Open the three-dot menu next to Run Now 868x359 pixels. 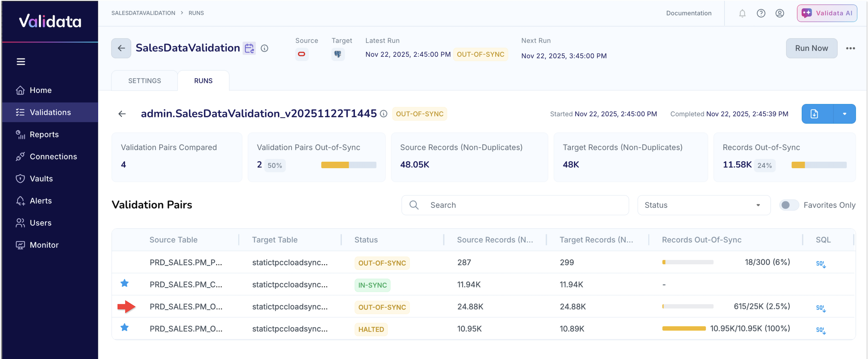[x=851, y=48]
